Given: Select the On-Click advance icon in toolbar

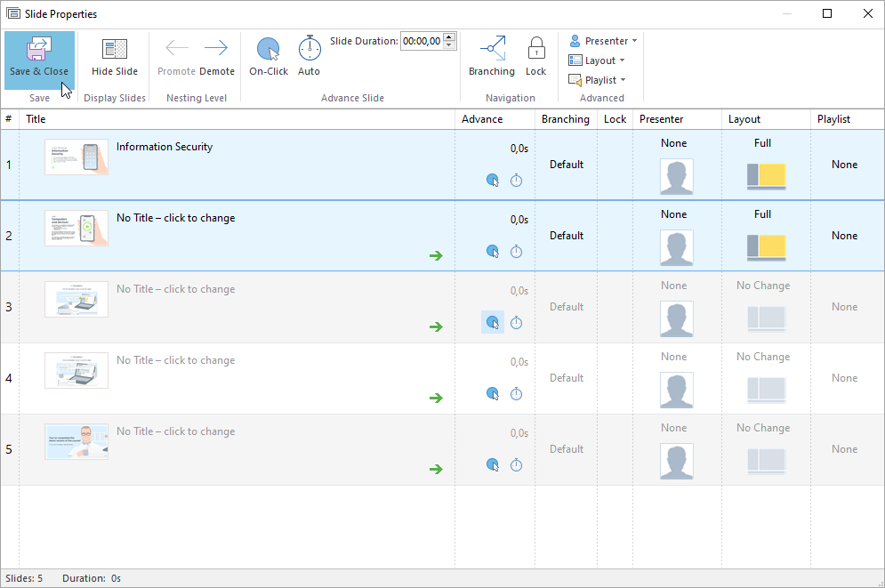Looking at the screenshot, I should tap(269, 49).
